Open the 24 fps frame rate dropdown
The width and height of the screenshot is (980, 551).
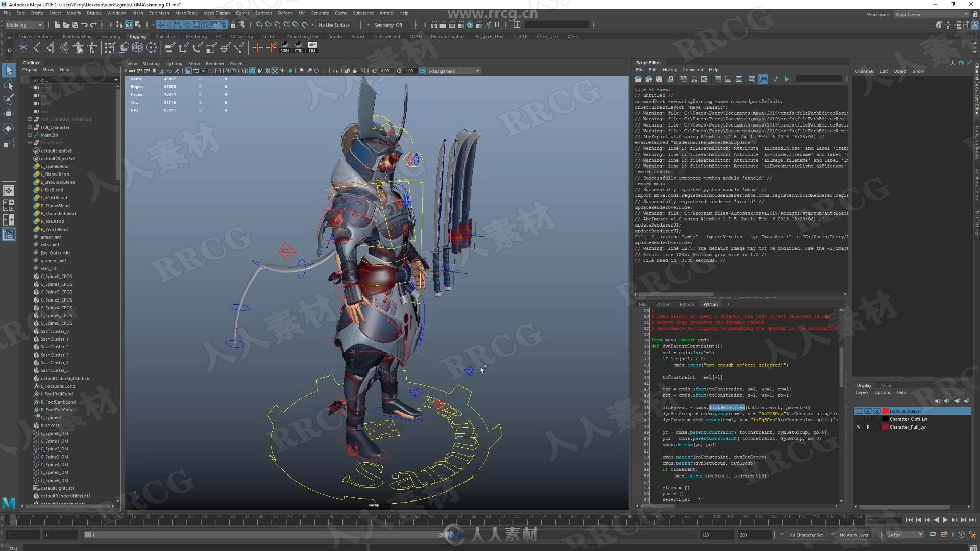pos(905,535)
